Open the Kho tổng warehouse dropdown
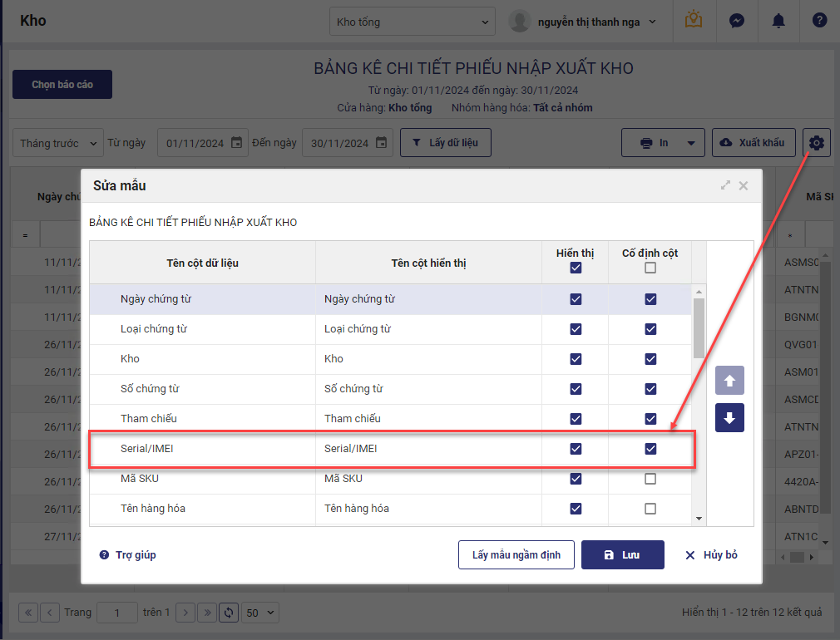The height and width of the screenshot is (640, 840). (412, 22)
